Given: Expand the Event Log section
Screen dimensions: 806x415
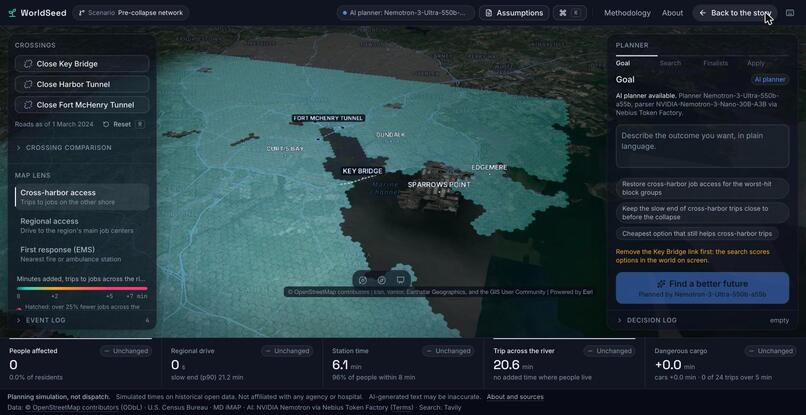Looking at the screenshot, I should [x=82, y=320].
